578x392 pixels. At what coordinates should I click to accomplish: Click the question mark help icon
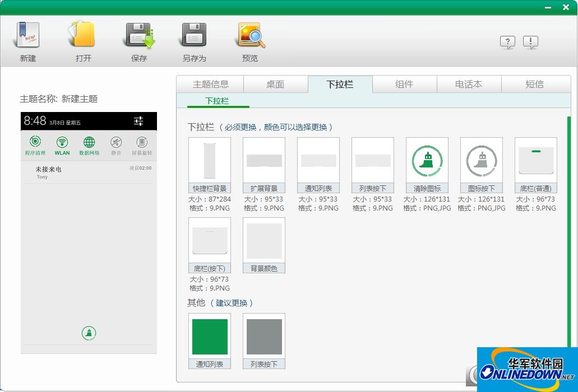[507, 43]
